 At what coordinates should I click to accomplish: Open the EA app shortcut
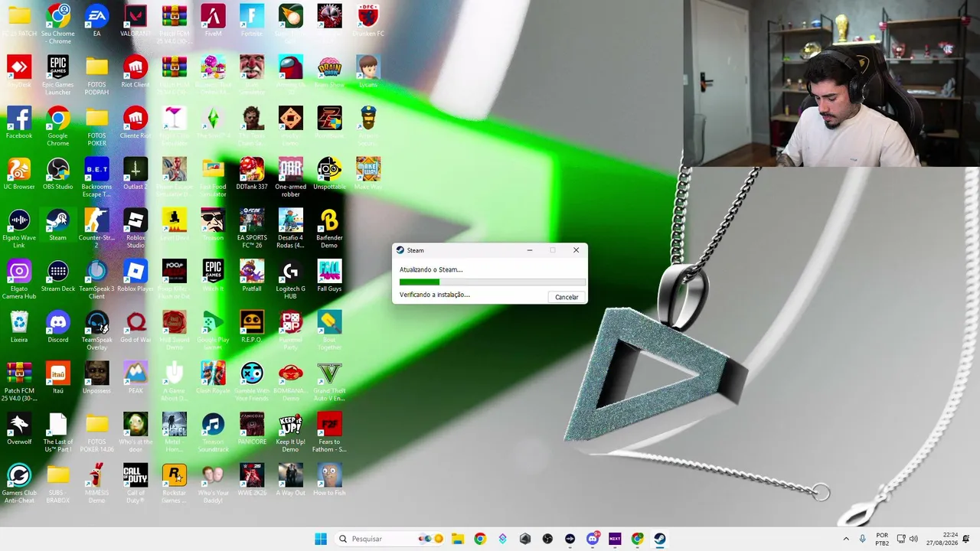click(x=96, y=21)
